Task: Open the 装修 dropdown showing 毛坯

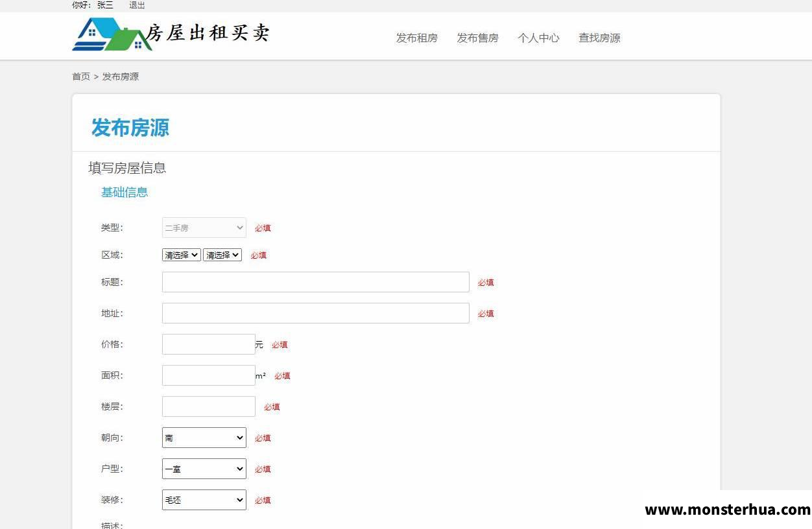Action: pos(204,500)
